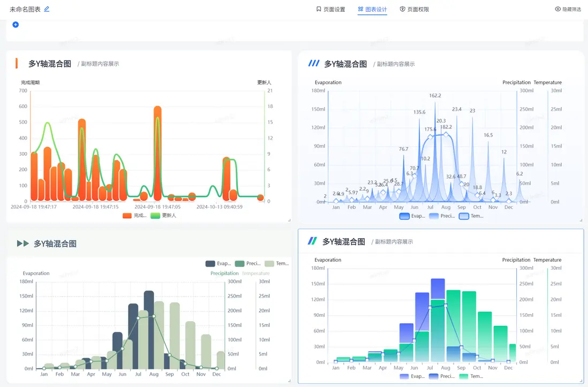This screenshot has width=588, height=387.
Task: Click the eye icon for 隐藏筛选
Action: (557, 9)
